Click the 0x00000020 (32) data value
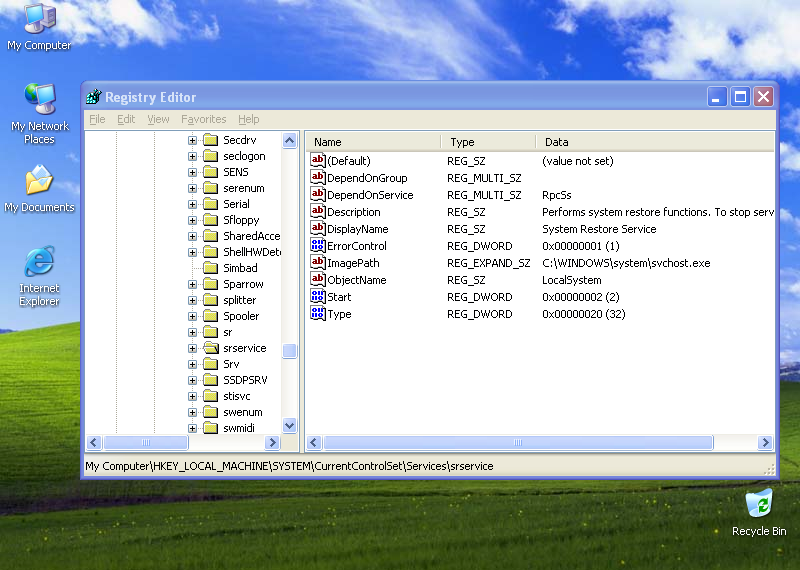Viewport: 800px width, 570px height. point(584,314)
